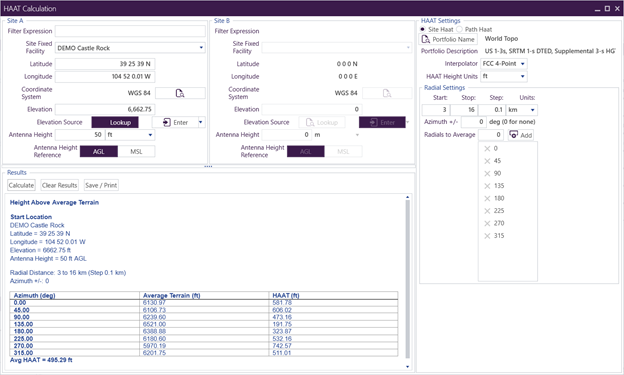Click the Calculate button
This screenshot has width=624, height=375.
(21, 185)
